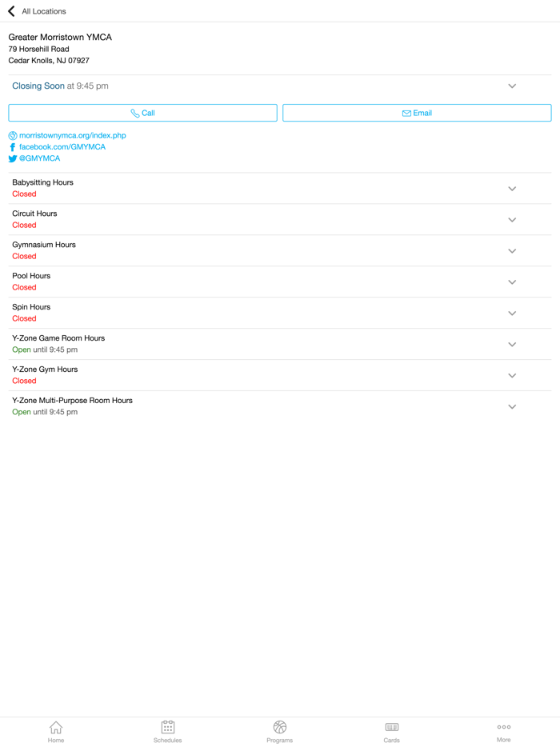Tap the Greater Morristown YMCA title
Viewport: 560px width, 747px height.
pyautogui.click(x=60, y=37)
